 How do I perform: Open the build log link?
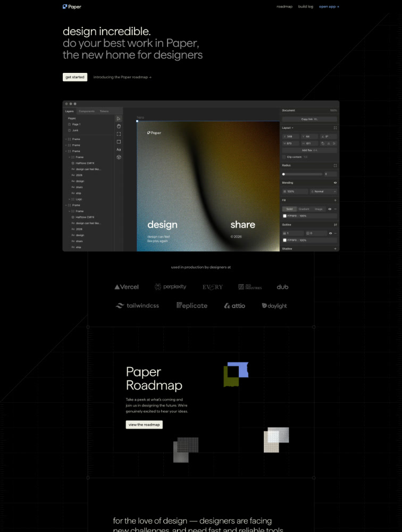(306, 7)
